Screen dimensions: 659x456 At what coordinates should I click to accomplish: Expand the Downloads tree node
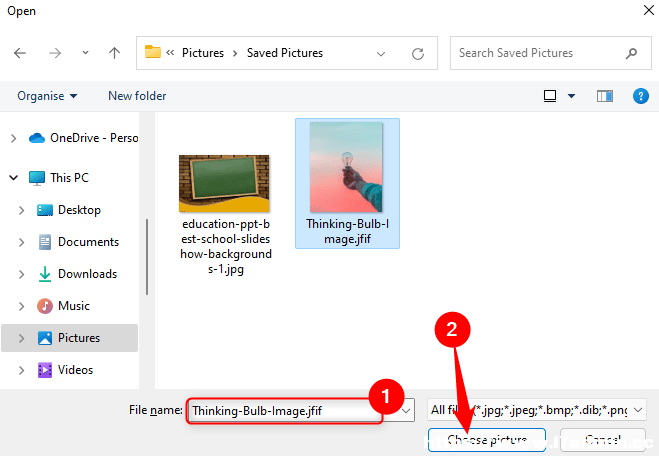(21, 274)
